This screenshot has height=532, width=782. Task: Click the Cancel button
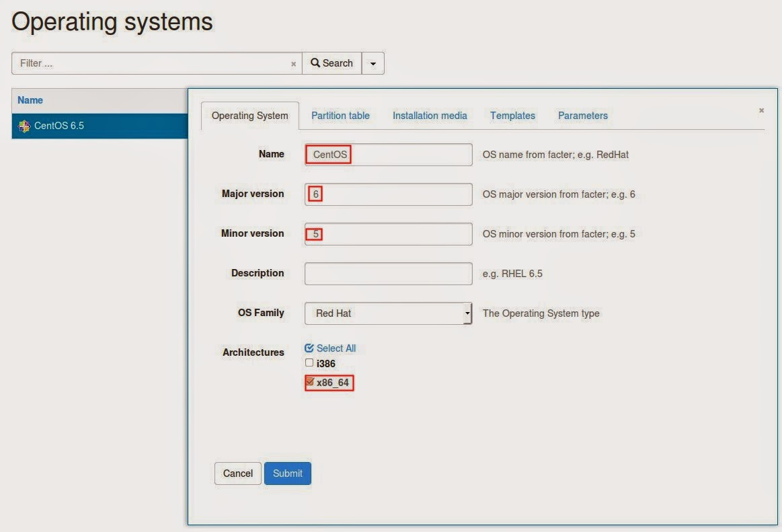pyautogui.click(x=237, y=473)
